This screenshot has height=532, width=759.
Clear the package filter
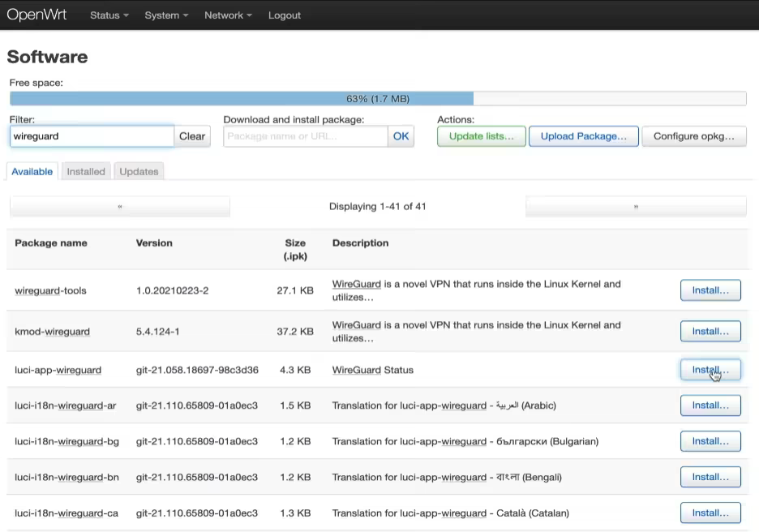point(192,136)
